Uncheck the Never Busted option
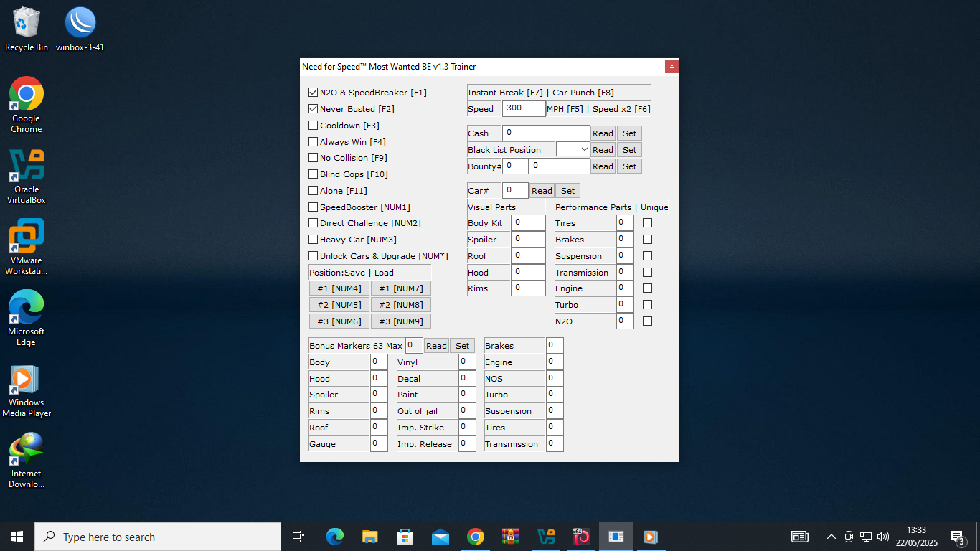The image size is (980, 551). tap(313, 109)
